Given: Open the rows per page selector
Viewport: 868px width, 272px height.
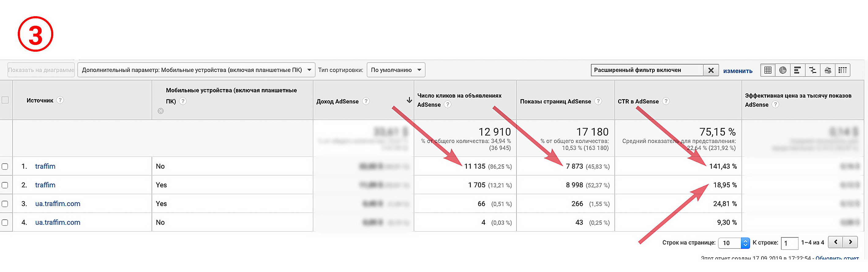Looking at the screenshot, I should tap(734, 243).
